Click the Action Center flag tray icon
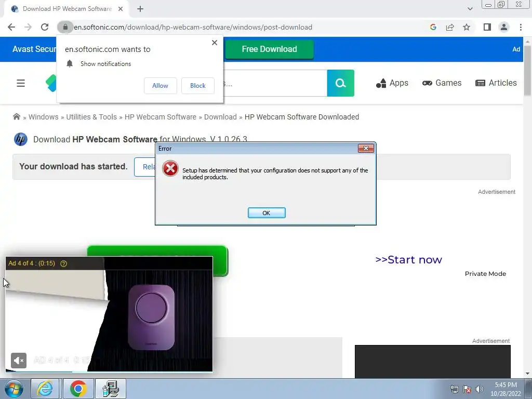 [467, 389]
